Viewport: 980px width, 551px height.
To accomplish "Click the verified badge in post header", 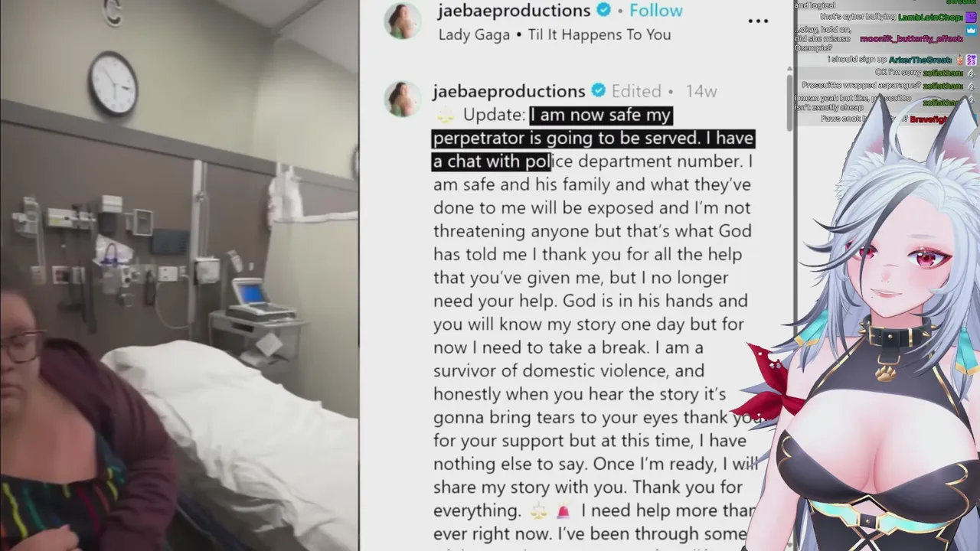I will point(603,10).
